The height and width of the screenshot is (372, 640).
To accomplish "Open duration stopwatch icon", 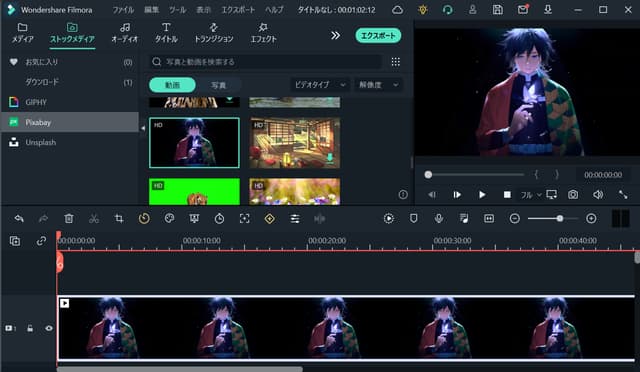I will [x=219, y=219].
